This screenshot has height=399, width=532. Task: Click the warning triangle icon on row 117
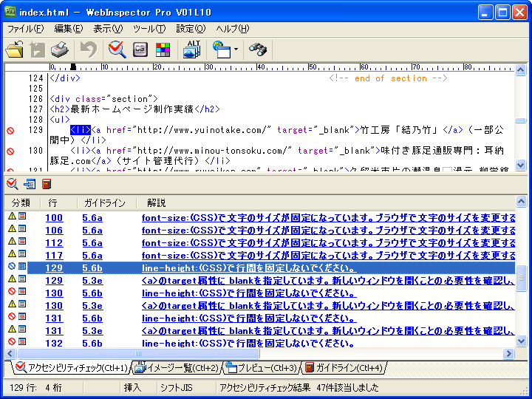tap(13, 253)
